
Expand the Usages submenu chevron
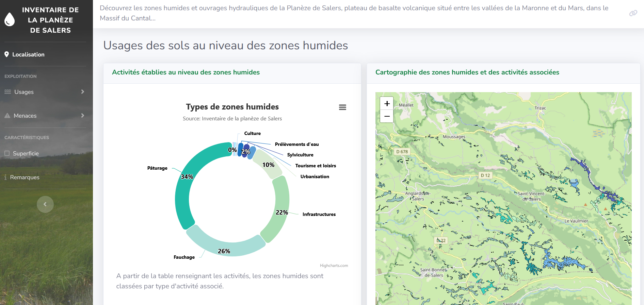pyautogui.click(x=82, y=92)
